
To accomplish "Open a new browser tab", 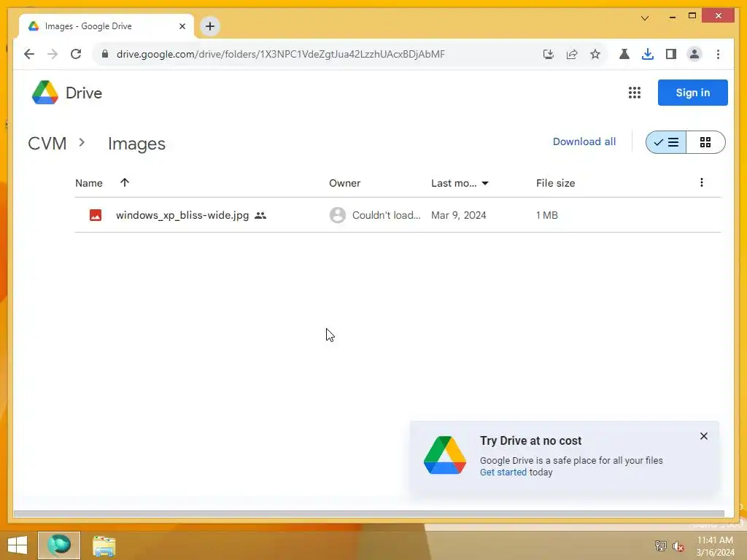I will (210, 26).
